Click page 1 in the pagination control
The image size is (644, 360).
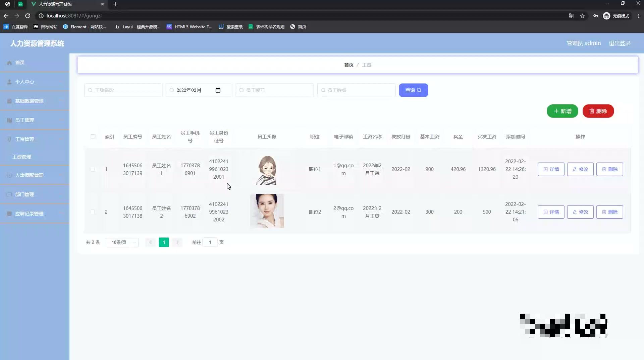(164, 242)
